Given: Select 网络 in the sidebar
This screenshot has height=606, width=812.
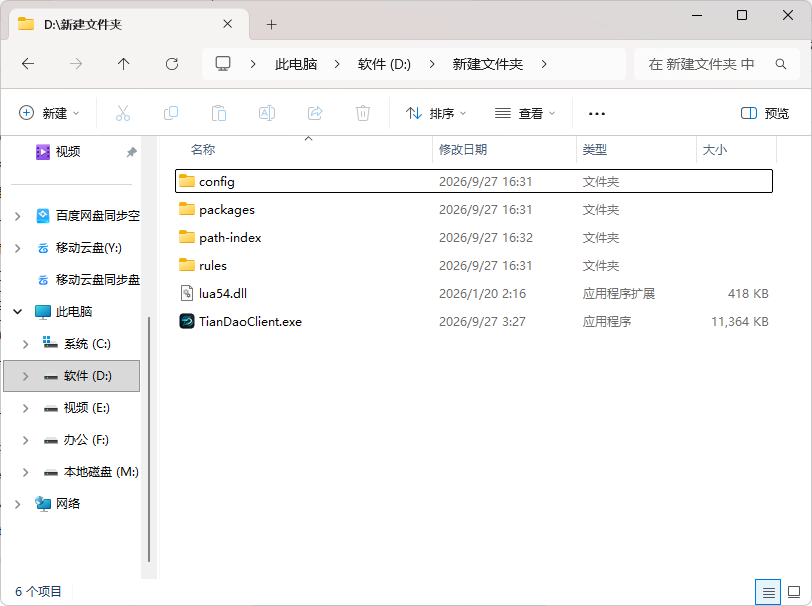Looking at the screenshot, I should [68, 504].
